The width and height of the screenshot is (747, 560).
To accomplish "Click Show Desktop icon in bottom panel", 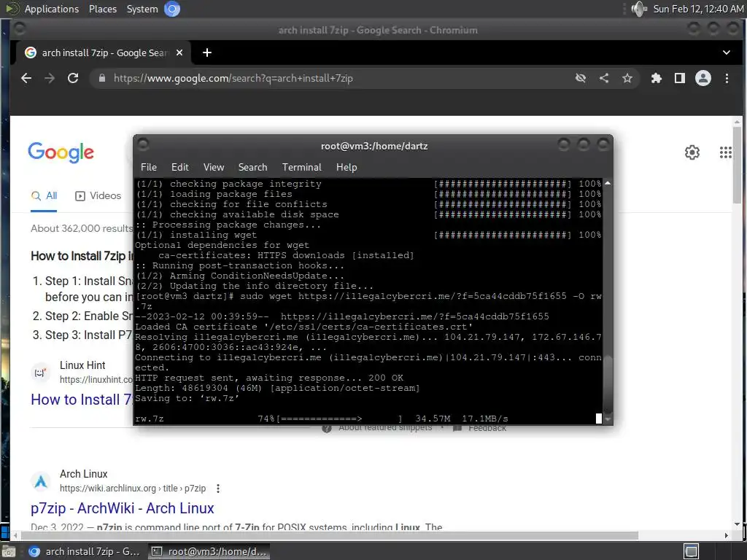I will [9, 551].
